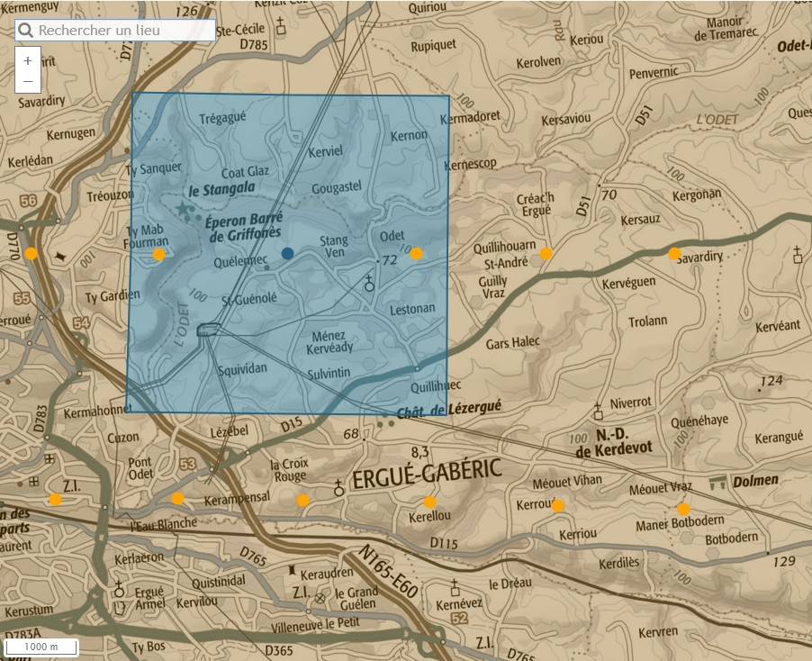Select the dark blue dot near Quélennec

[x=287, y=253]
